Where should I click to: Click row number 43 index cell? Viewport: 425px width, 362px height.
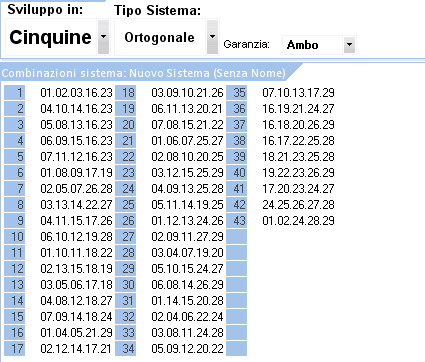(237, 221)
